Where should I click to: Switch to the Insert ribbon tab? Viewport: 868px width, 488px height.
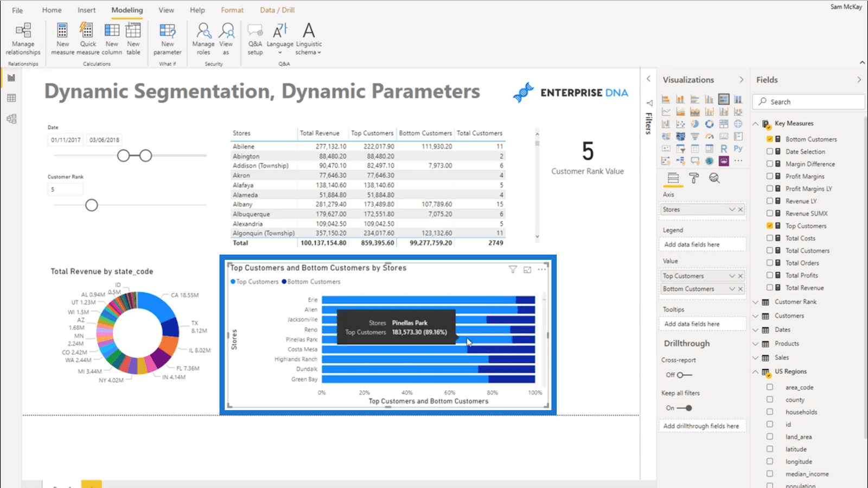tap(86, 10)
